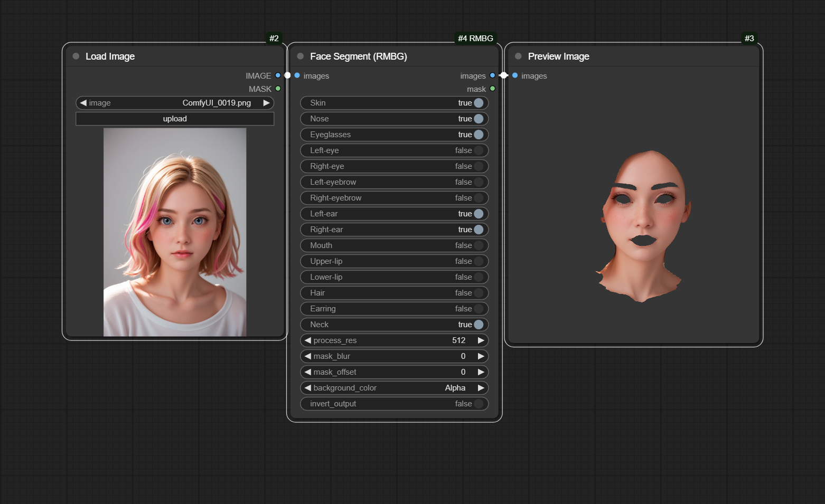The image size is (825, 504).
Task: Decrease mask_blur with left arrow
Action: [308, 356]
